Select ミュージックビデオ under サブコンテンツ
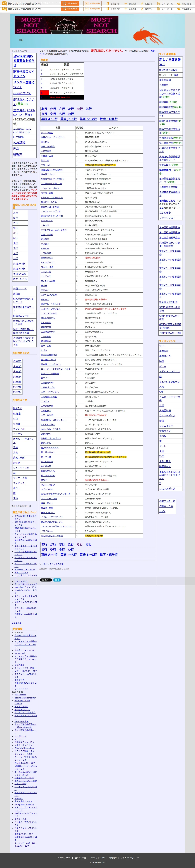This screenshot has width=195, height=868. click(169, 382)
